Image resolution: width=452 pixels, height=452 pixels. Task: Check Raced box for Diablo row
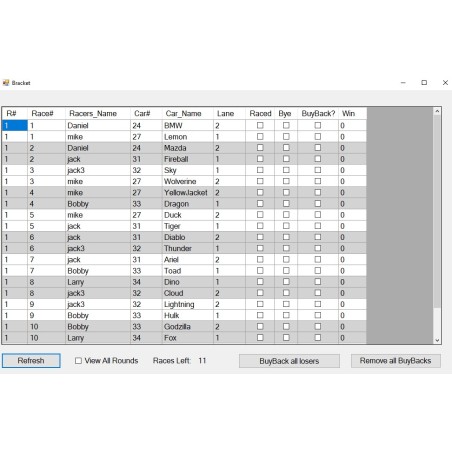point(260,237)
